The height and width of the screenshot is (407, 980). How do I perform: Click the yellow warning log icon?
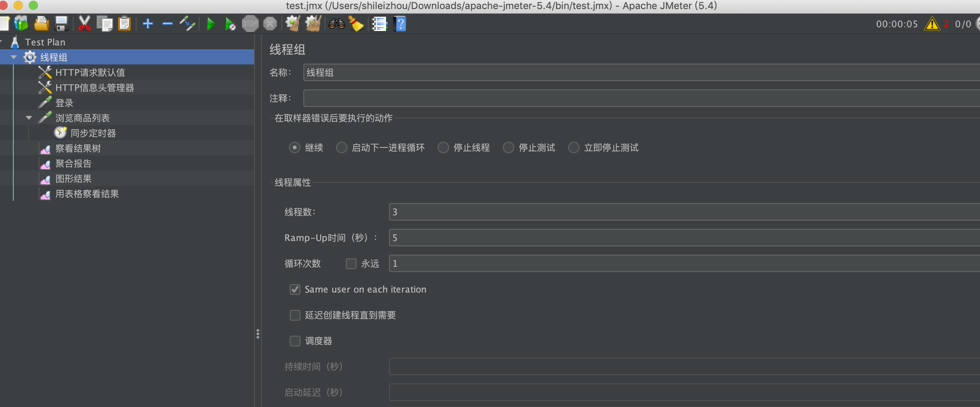(932, 23)
